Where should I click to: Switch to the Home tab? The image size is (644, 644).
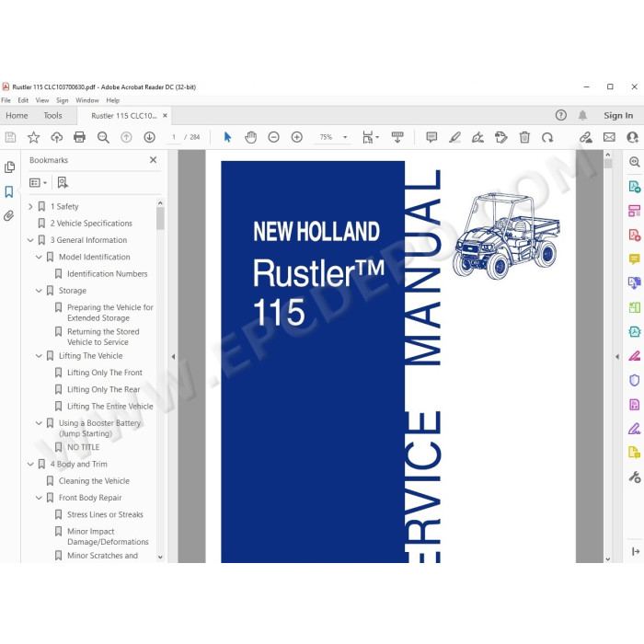pyautogui.click(x=17, y=116)
